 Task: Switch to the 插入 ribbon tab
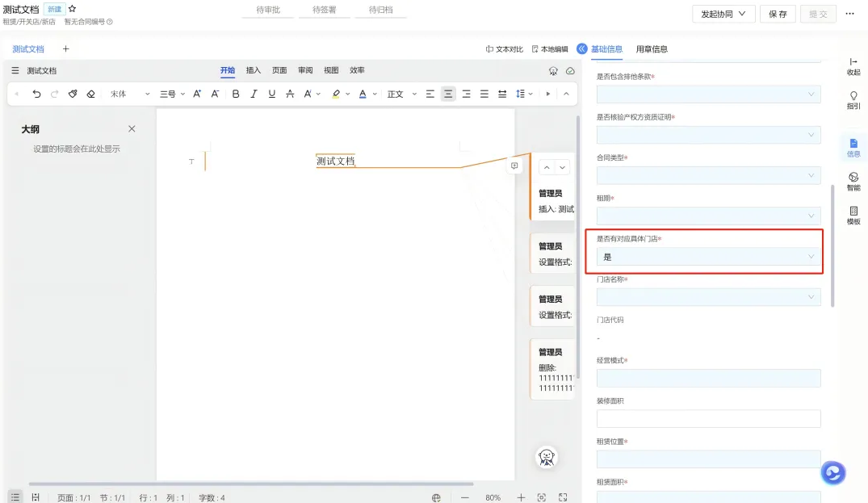coord(253,70)
